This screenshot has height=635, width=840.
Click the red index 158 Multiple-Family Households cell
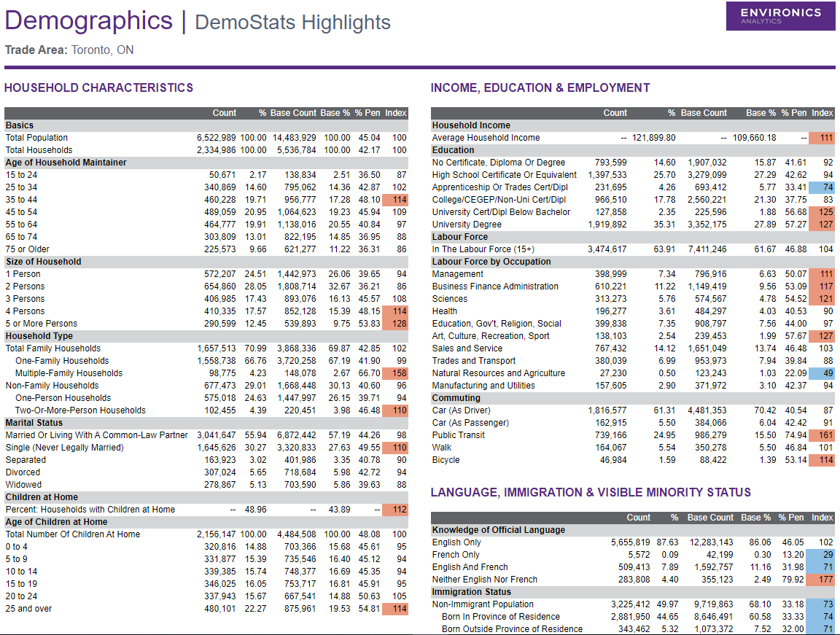point(394,373)
